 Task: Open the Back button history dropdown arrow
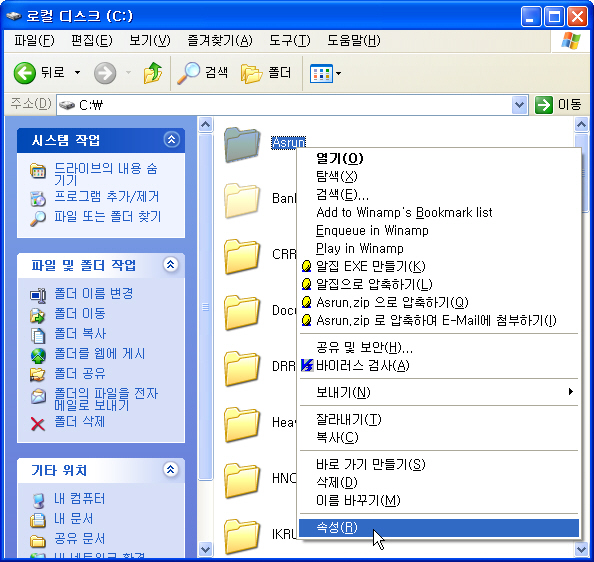coord(77,73)
